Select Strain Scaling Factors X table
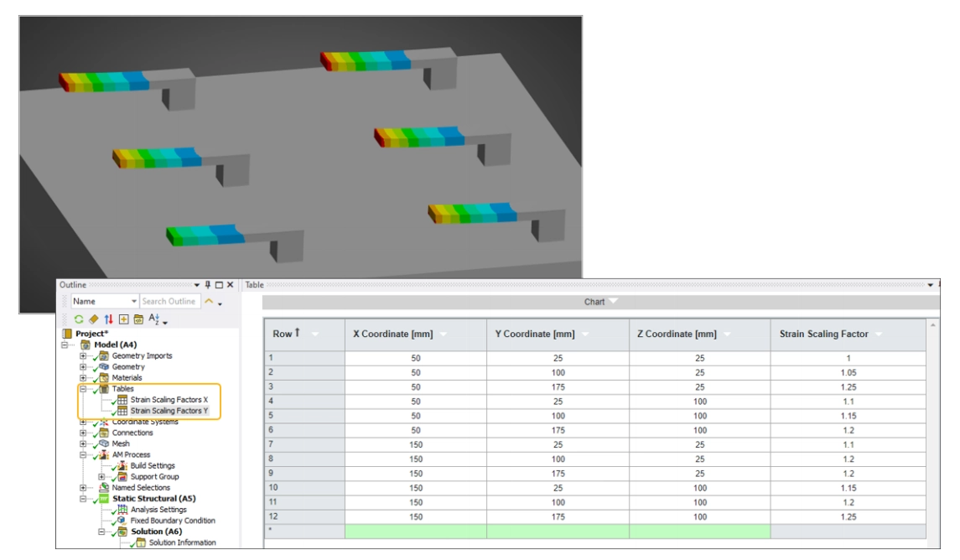 click(169, 400)
